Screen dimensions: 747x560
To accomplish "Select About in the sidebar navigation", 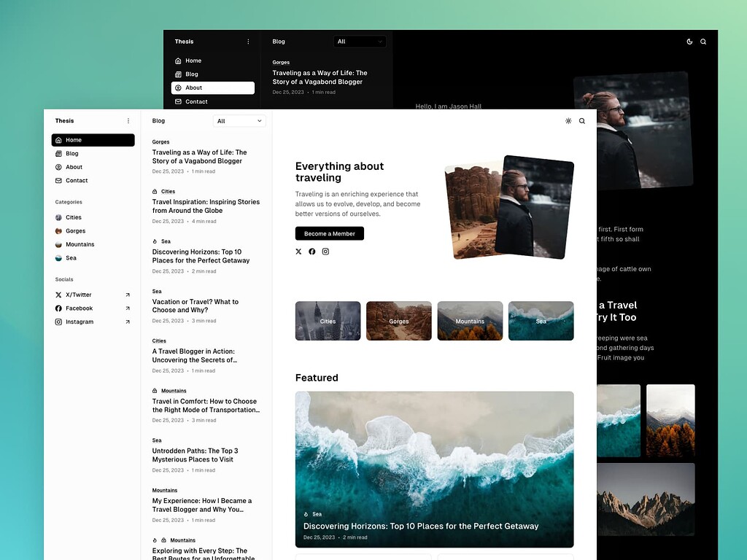I will tap(74, 167).
